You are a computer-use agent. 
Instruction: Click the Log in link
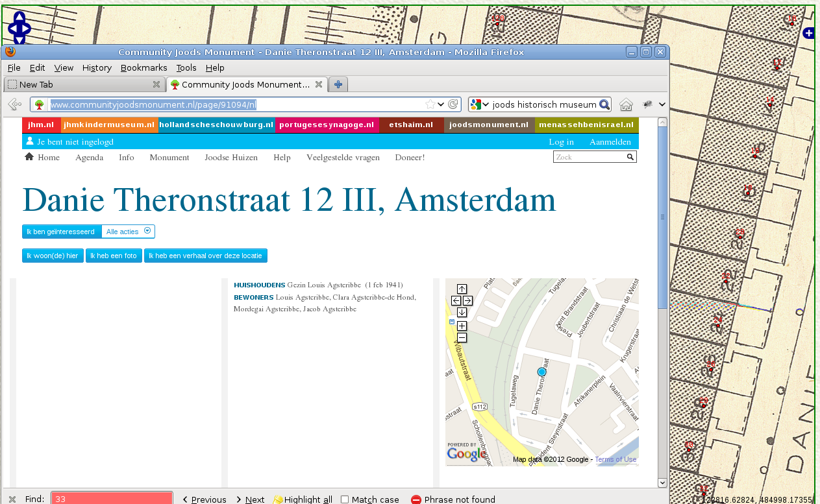pyautogui.click(x=561, y=141)
